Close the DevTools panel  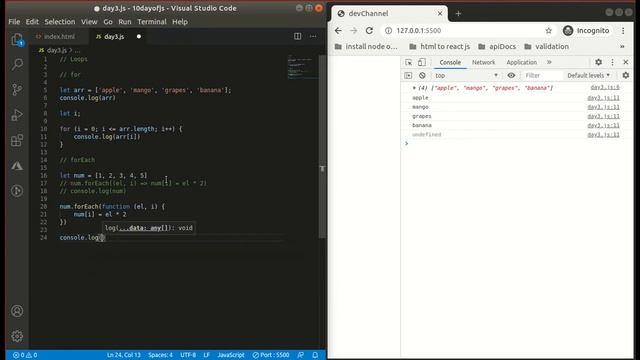point(626,62)
